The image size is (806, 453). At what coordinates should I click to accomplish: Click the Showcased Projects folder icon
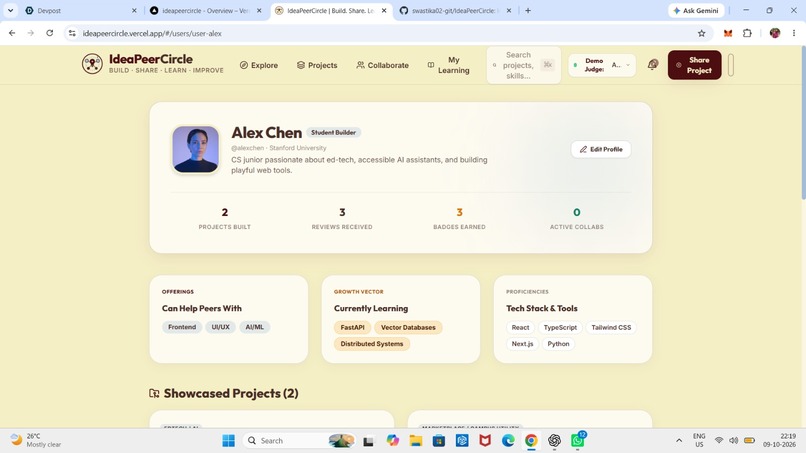tap(154, 393)
